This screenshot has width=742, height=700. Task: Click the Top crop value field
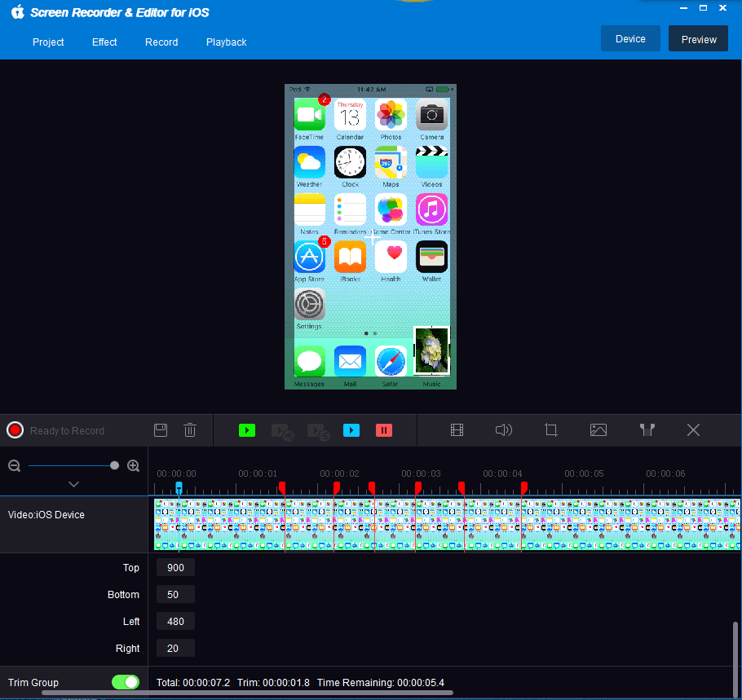pyautogui.click(x=175, y=568)
